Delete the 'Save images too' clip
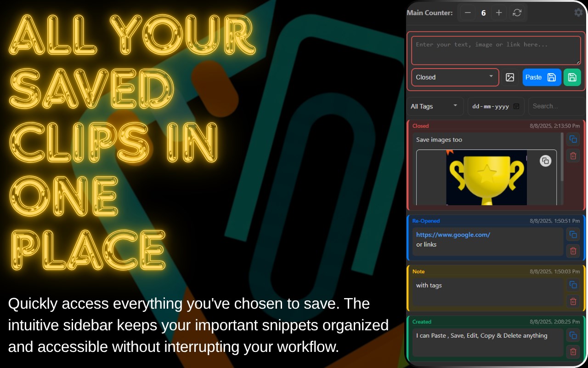This screenshot has width=588, height=368. 573,155
